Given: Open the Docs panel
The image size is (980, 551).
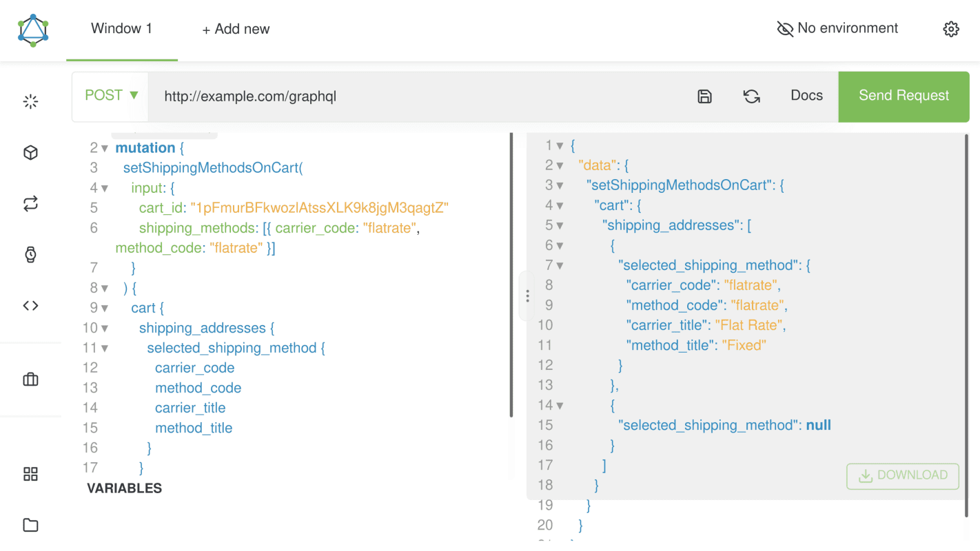Looking at the screenshot, I should pos(806,96).
